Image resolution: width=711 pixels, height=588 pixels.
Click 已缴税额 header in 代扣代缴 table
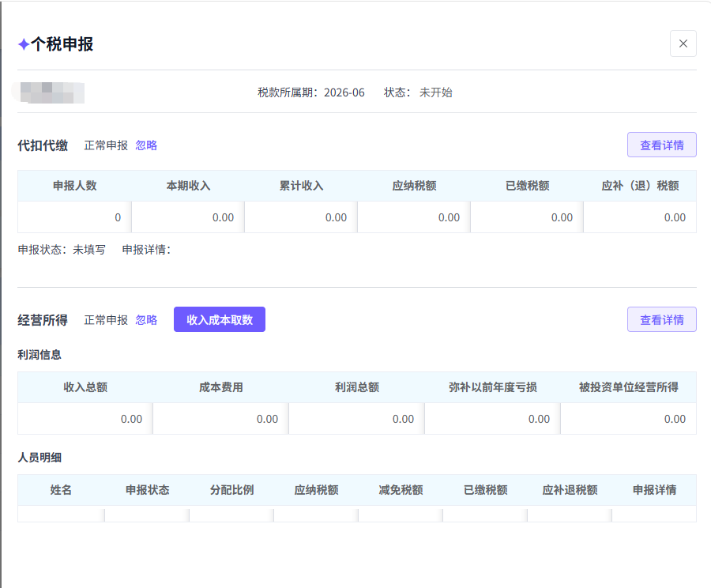coord(527,186)
